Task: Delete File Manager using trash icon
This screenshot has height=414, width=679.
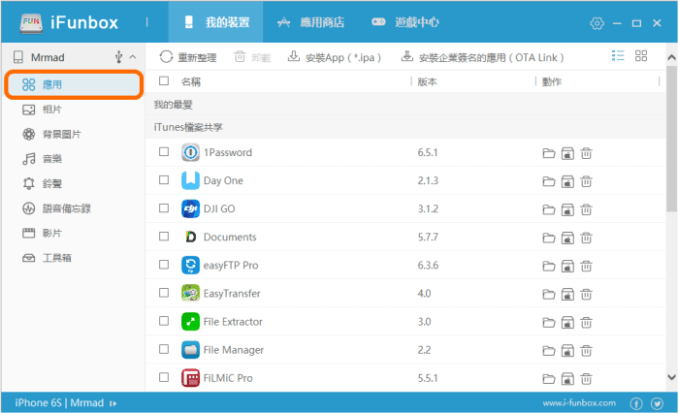Action: pyautogui.click(x=586, y=351)
